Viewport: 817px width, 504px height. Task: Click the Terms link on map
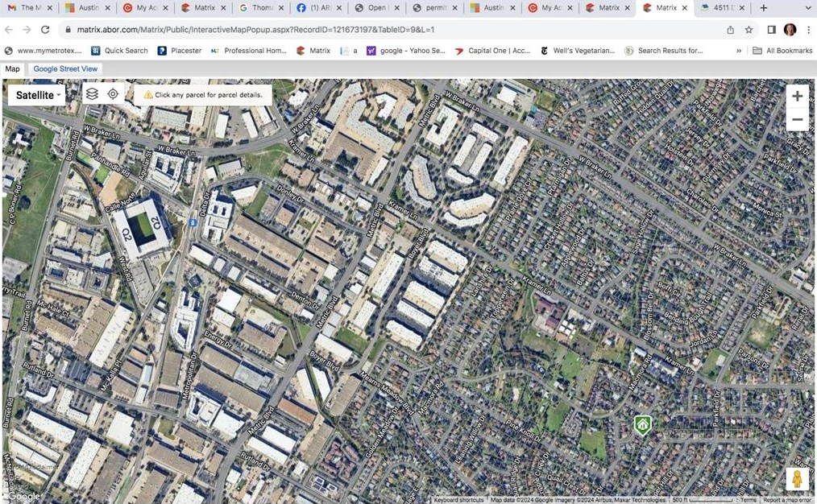tap(749, 500)
